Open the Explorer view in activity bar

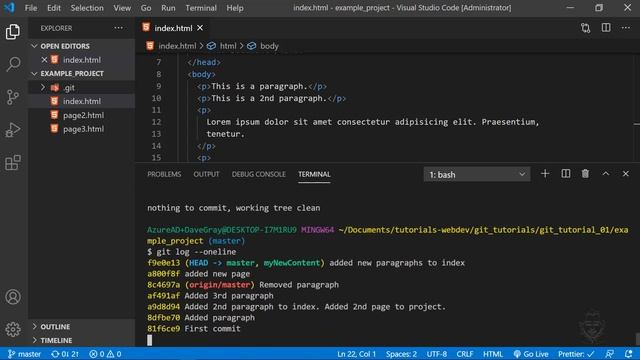coord(13,32)
